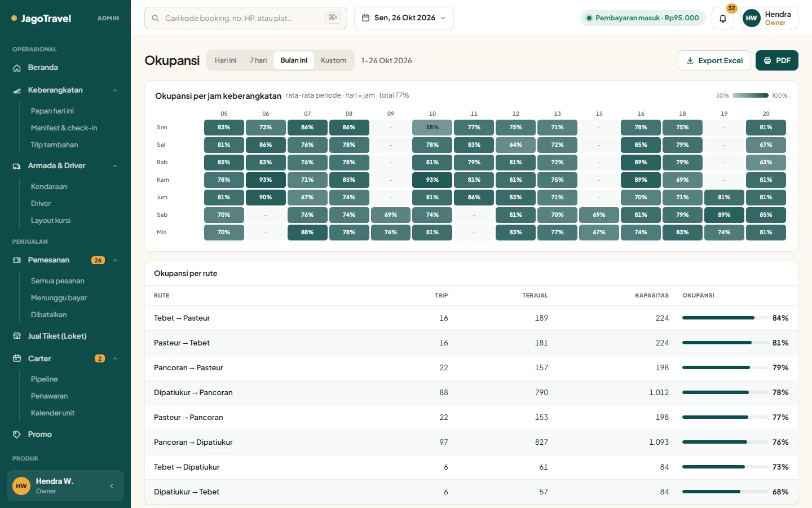The image size is (812, 508).
Task: Click the Kamis 06 heatmap cell 93%
Action: click(266, 180)
